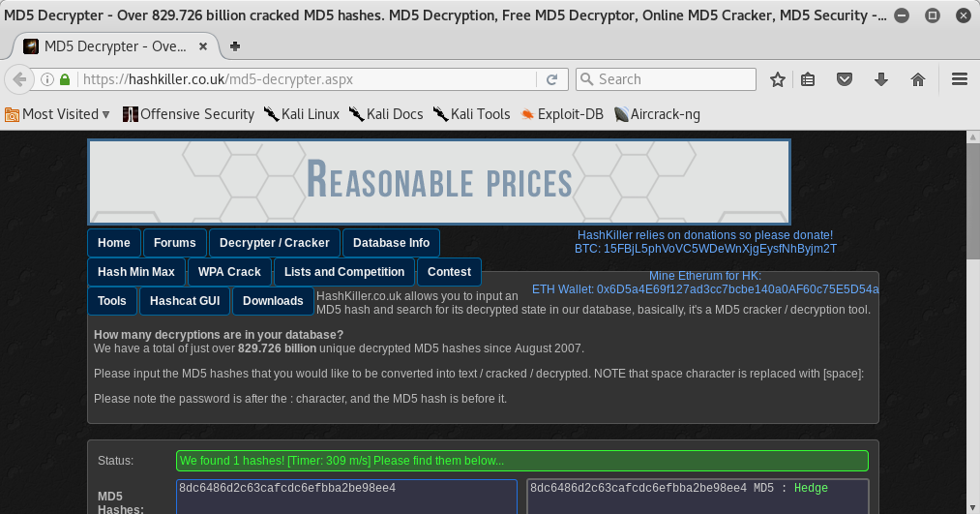The width and height of the screenshot is (980, 514).
Task: Open the Hashcat GUI menu item
Action: coord(185,301)
